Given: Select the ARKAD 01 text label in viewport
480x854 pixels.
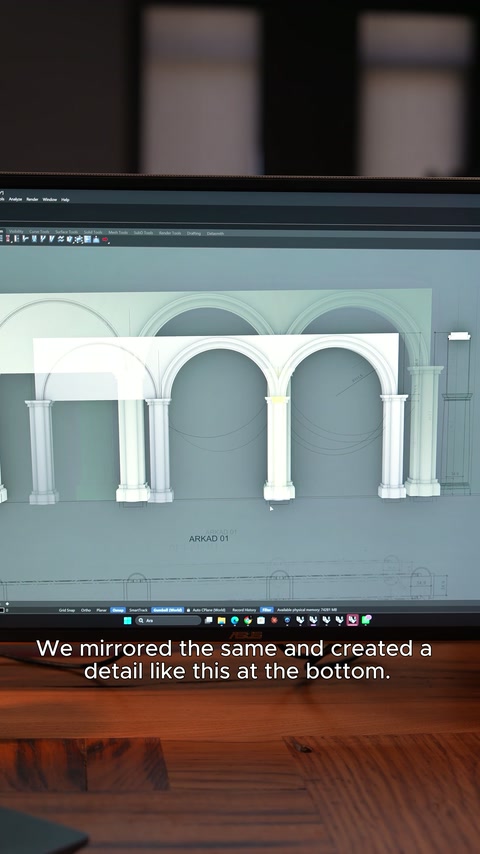Looking at the screenshot, I should click(x=209, y=539).
